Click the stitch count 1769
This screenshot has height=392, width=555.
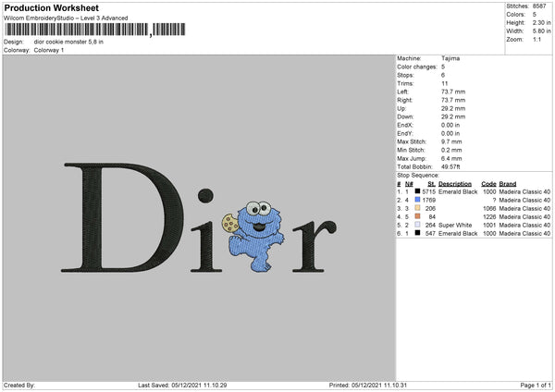[428, 201]
